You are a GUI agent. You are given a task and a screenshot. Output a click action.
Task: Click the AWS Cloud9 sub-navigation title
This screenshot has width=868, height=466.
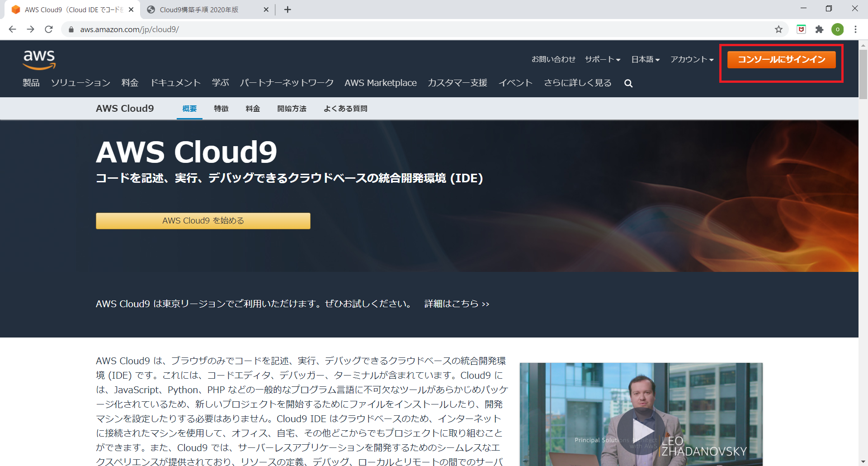click(125, 109)
